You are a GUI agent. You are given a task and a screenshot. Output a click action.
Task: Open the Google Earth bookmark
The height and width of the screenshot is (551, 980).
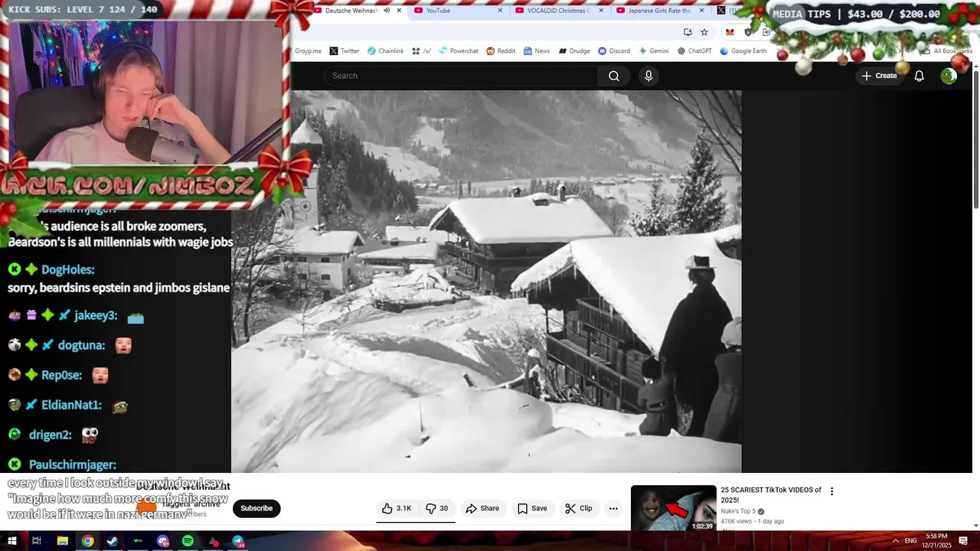(743, 51)
